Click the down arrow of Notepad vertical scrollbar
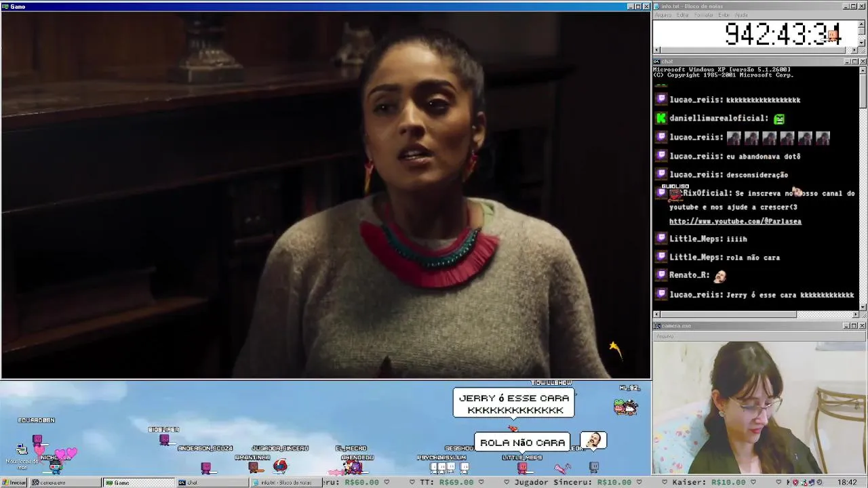Screen dimensions: 868x488 click(863, 42)
